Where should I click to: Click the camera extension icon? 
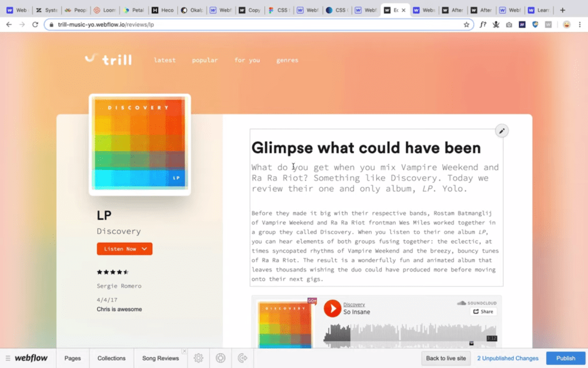point(509,25)
